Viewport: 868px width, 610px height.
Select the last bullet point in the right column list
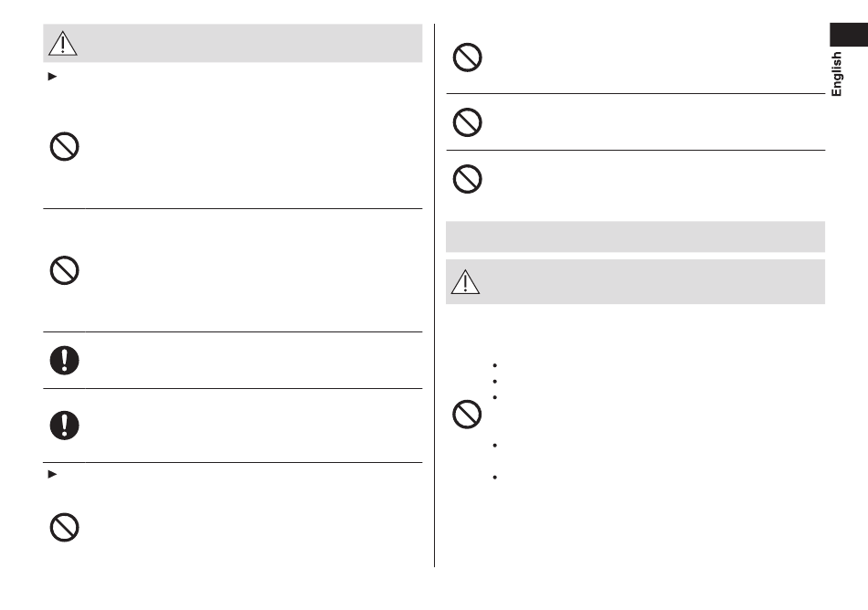tap(494, 478)
